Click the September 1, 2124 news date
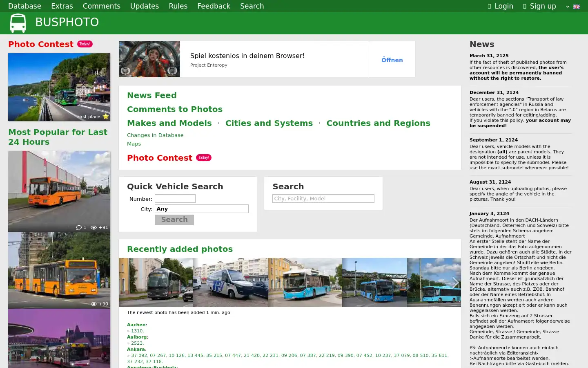 pos(494,140)
